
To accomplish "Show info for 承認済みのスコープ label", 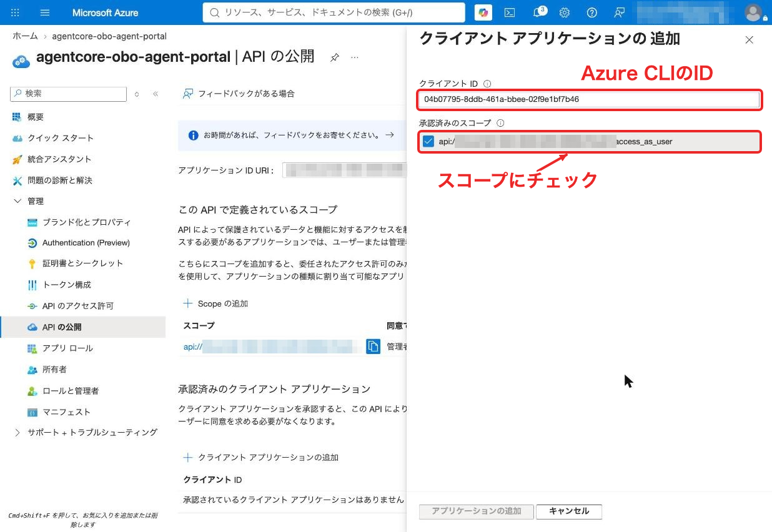I will coord(500,124).
